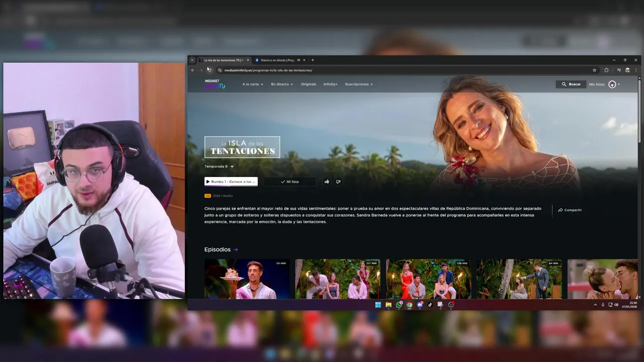
Task: Open the user account dropdown
Action: pos(614,84)
